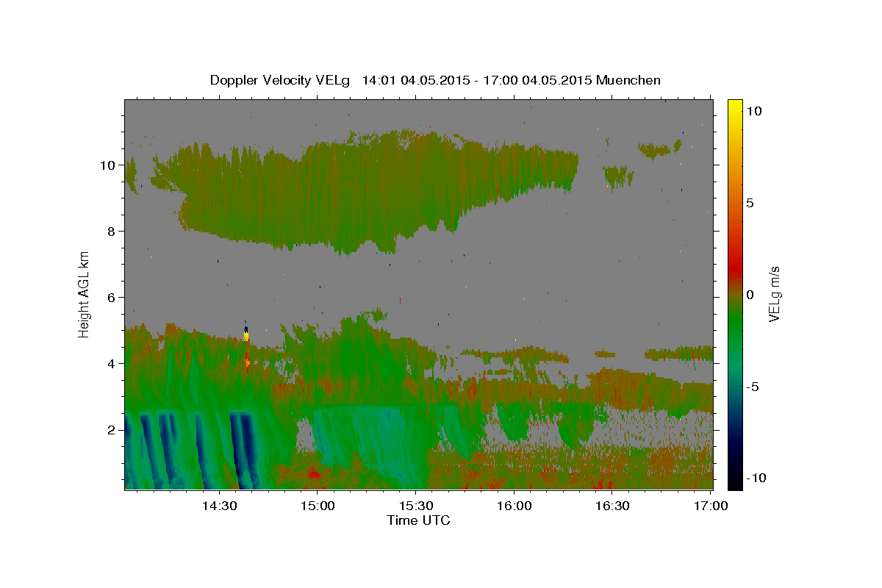This screenshot has height=588, width=882.
Task: Click the 'Time UTC' axis label
Action: click(418, 520)
